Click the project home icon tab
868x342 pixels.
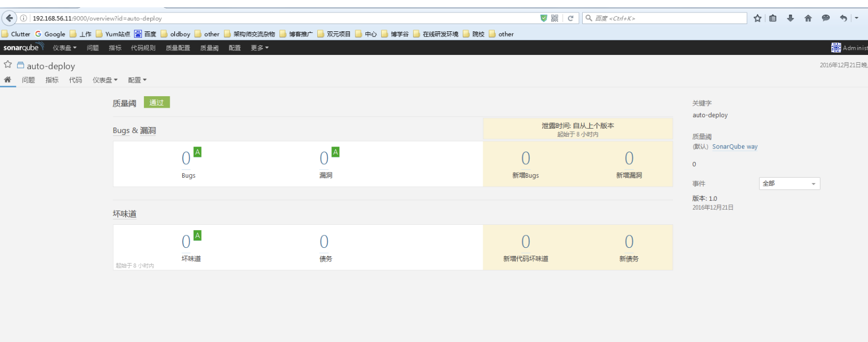pyautogui.click(x=7, y=80)
